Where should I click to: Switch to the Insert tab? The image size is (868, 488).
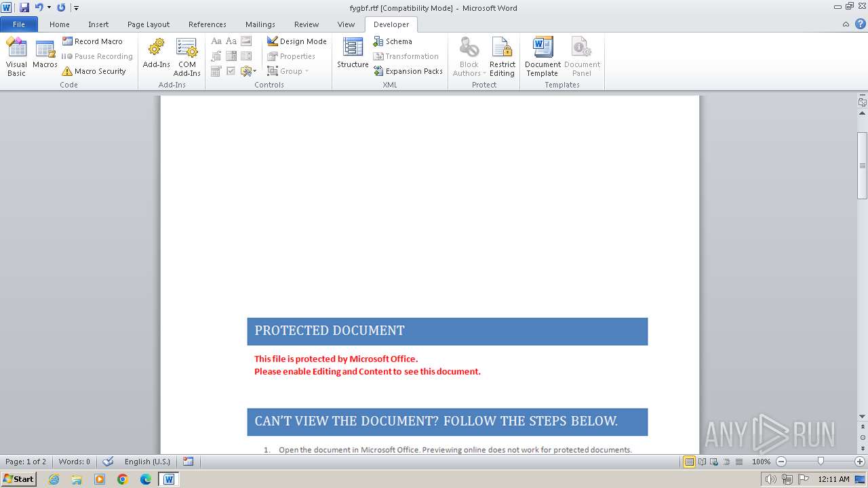98,24
